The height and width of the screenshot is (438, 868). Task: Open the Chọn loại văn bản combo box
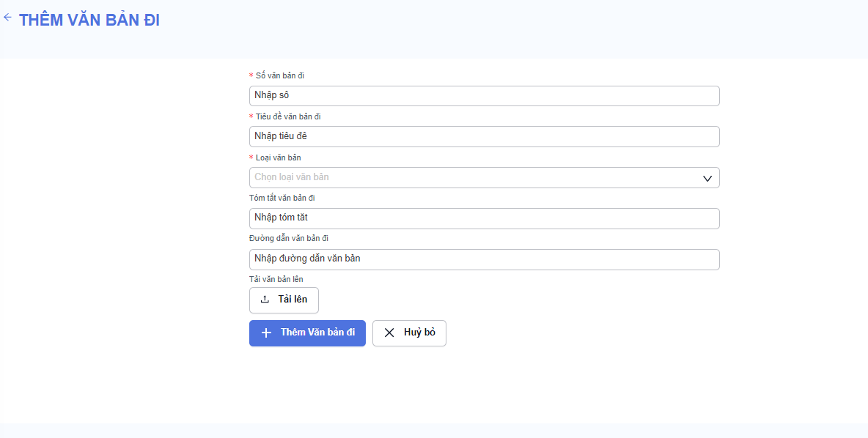coord(485,177)
